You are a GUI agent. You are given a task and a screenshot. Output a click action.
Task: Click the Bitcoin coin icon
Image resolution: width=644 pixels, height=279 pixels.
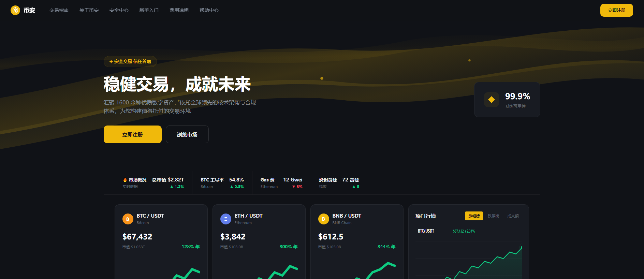pos(128,219)
